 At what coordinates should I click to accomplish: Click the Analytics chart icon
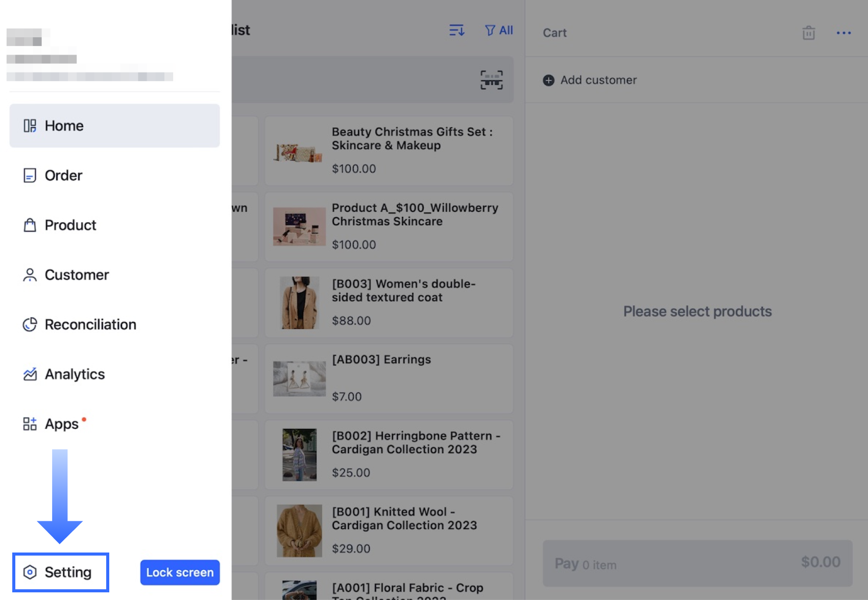[x=30, y=374]
